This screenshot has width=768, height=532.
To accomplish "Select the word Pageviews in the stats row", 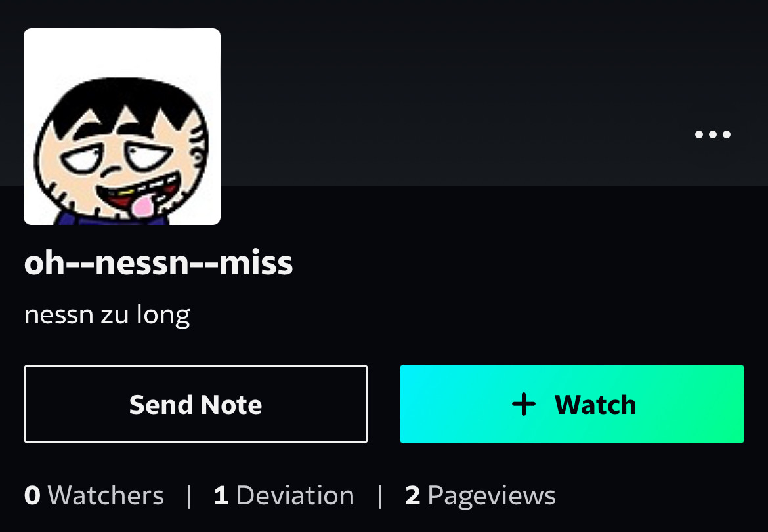I will tap(492, 497).
